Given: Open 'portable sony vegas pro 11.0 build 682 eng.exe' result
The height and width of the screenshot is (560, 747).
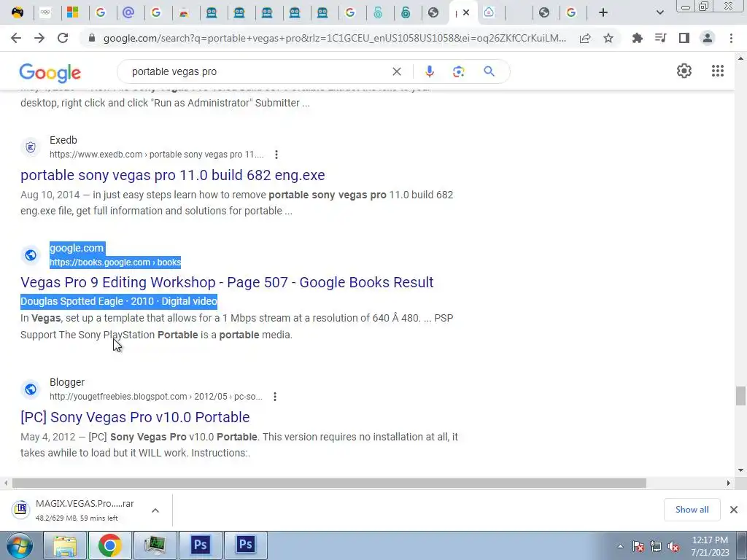Looking at the screenshot, I should pos(172,175).
